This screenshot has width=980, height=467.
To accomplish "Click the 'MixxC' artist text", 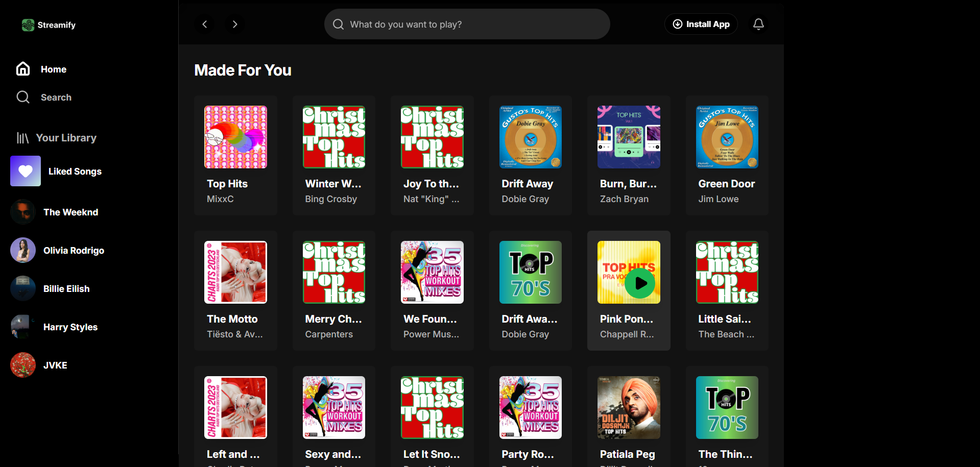I will pyautogui.click(x=220, y=199).
